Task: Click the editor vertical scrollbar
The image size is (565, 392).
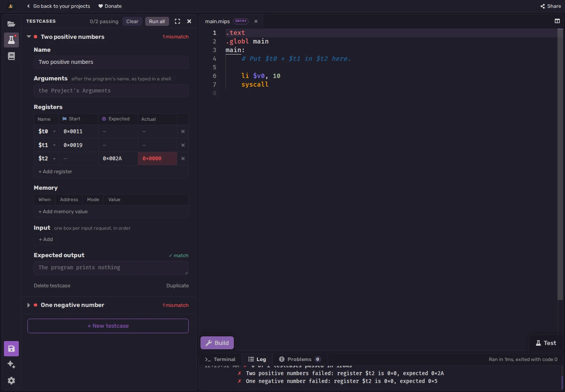Action: pos(560,165)
